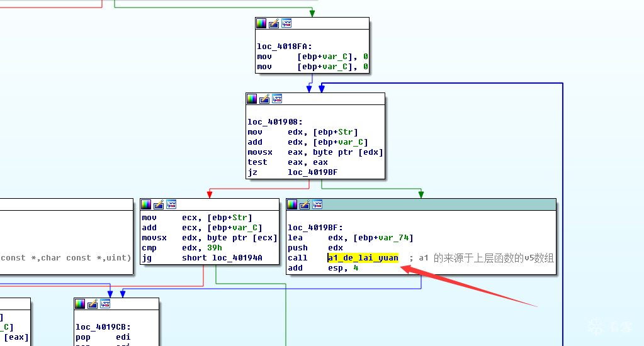Click the group nodes icon in loc_4019CB block
This screenshot has width=644, height=346.
coord(106,304)
